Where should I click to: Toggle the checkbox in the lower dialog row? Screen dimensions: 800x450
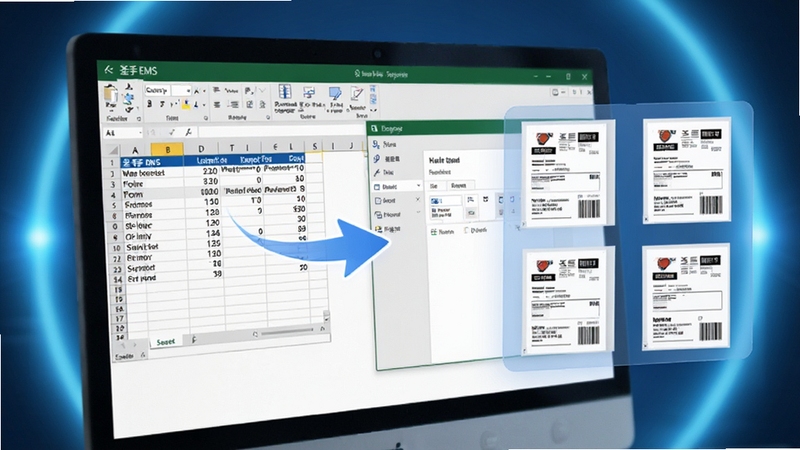coord(466,231)
